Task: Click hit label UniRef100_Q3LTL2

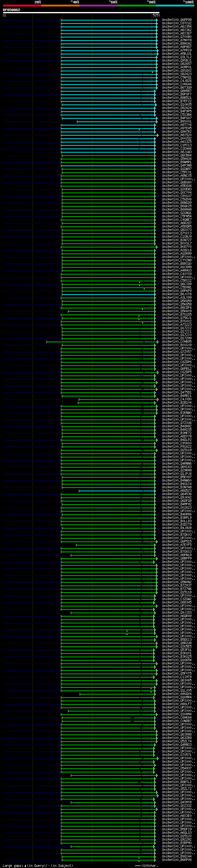Action: point(176,57)
